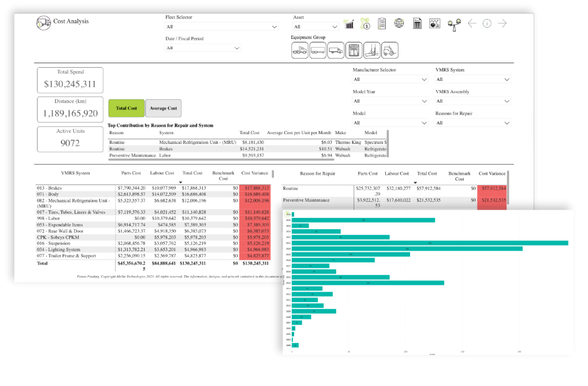Expand the Date / Fiscal Period dropdown
This screenshot has height=386, width=588.
coord(203,48)
